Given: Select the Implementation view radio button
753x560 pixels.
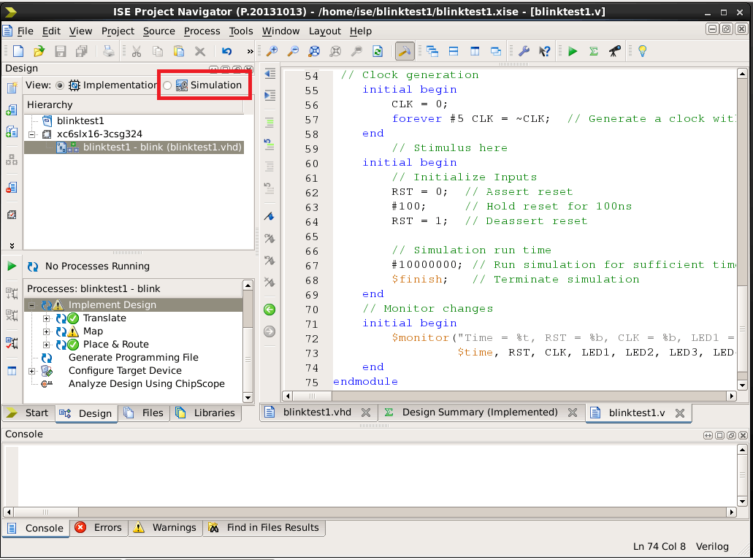Looking at the screenshot, I should click(60, 85).
